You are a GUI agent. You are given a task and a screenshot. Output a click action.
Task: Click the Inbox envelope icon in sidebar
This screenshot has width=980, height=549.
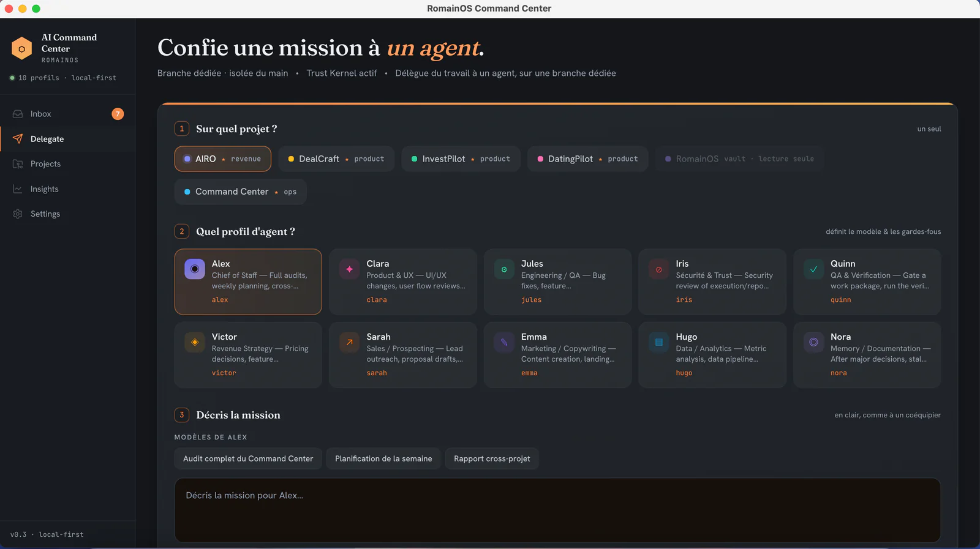(18, 114)
